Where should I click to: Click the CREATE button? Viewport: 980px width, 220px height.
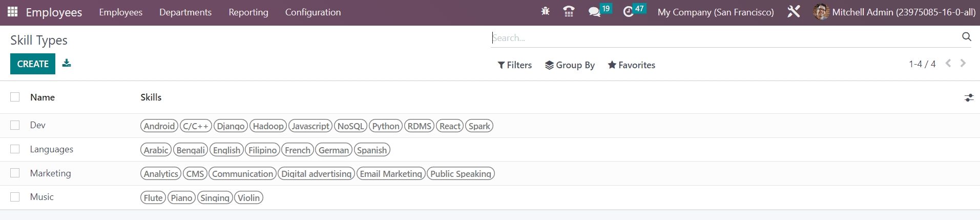click(x=33, y=64)
